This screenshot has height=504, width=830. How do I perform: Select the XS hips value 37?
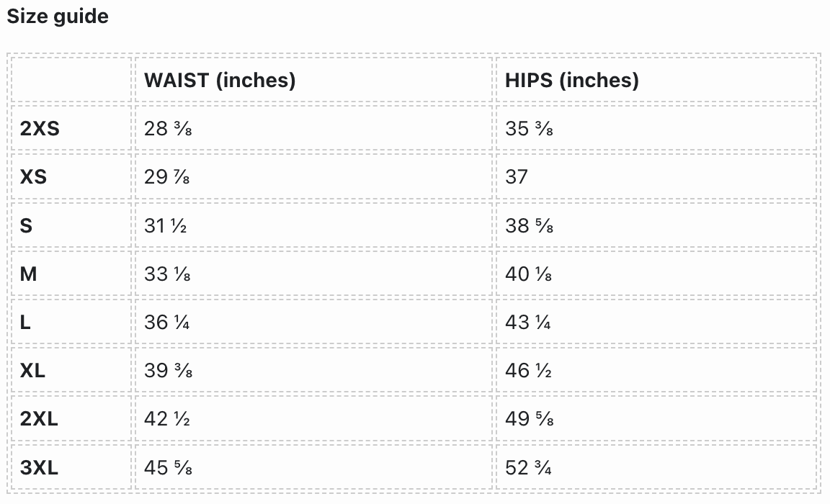tap(517, 177)
